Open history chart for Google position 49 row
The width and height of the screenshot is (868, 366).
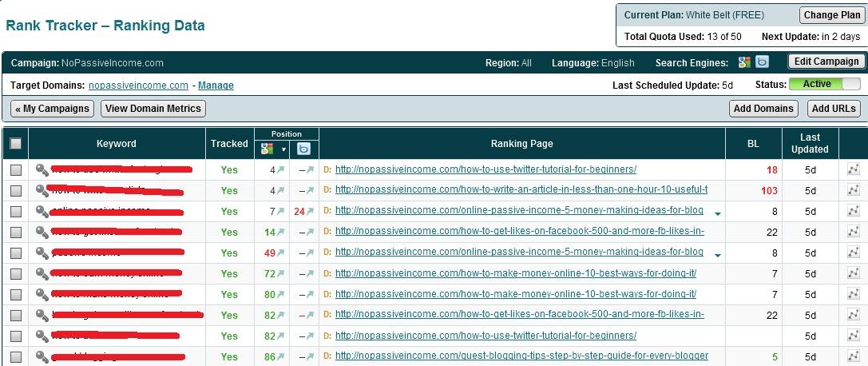pos(853,253)
